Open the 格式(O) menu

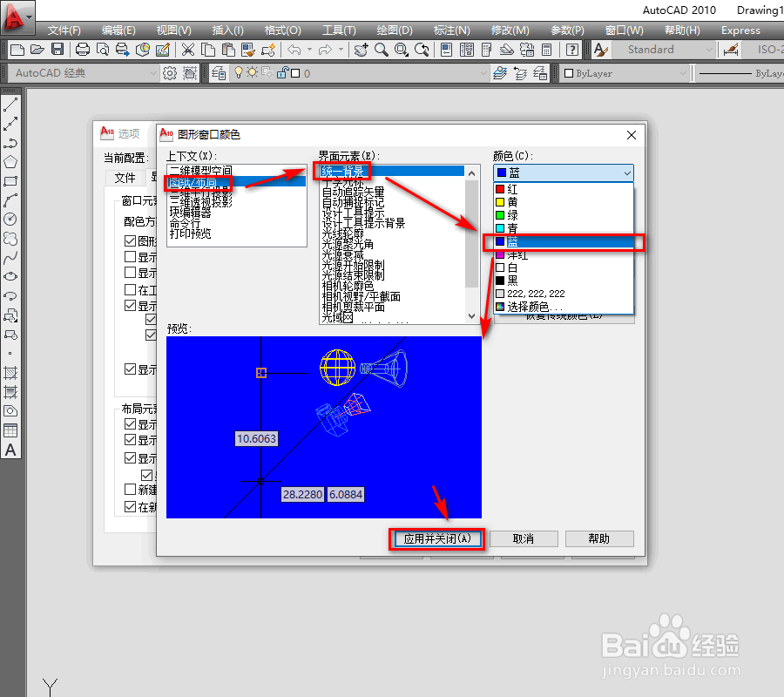[x=282, y=30]
